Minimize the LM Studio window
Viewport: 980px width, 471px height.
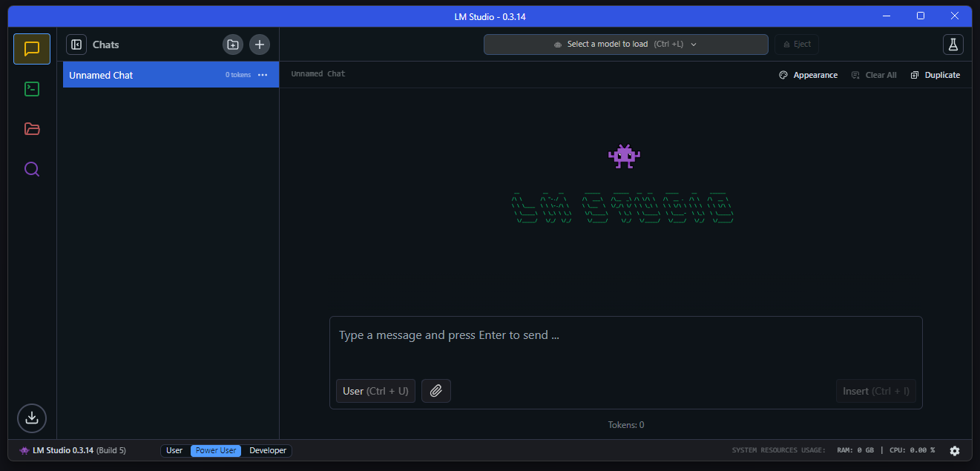tap(887, 16)
